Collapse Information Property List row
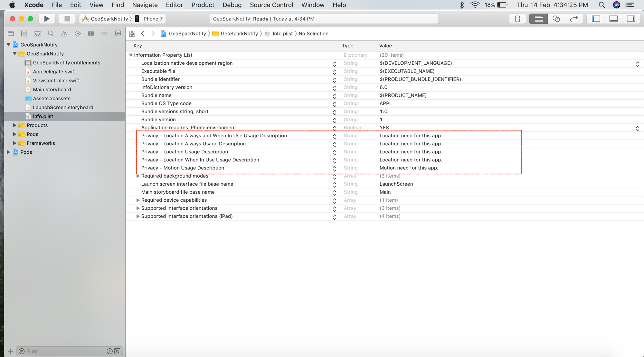The width and height of the screenshot is (644, 357). 131,55
